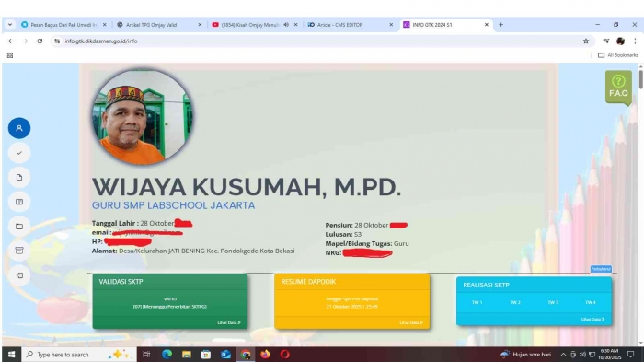View site information icon in address bar

coord(57,41)
